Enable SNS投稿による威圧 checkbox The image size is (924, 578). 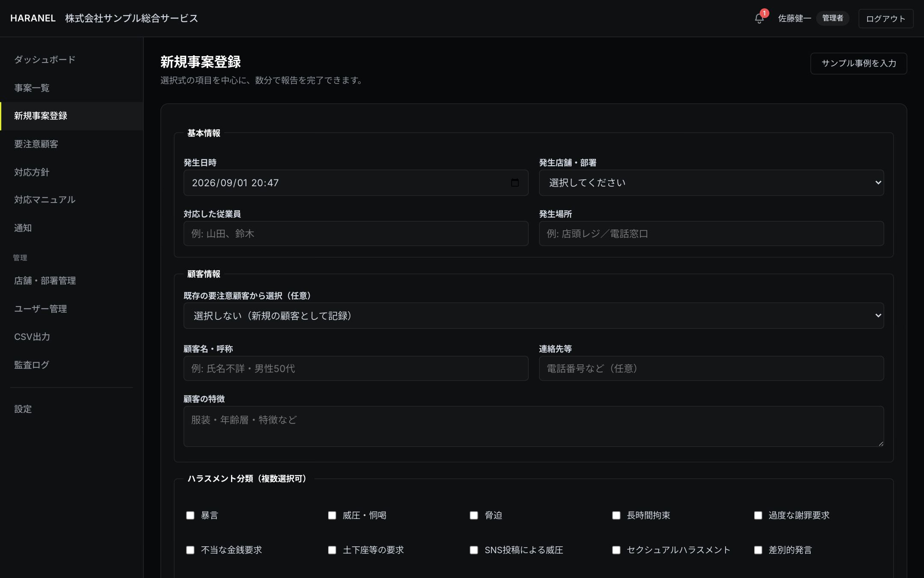(474, 550)
